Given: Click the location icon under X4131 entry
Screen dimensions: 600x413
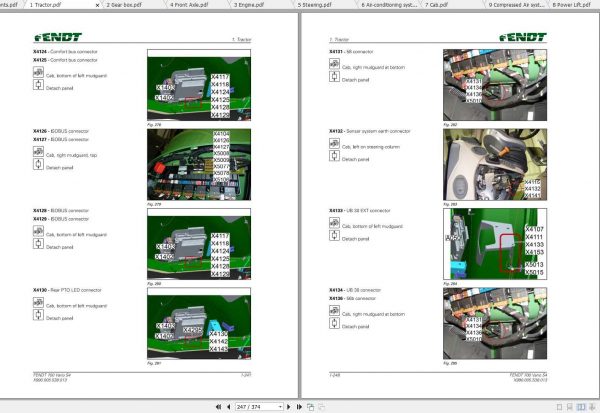Looking at the screenshot, I should [x=334, y=64].
